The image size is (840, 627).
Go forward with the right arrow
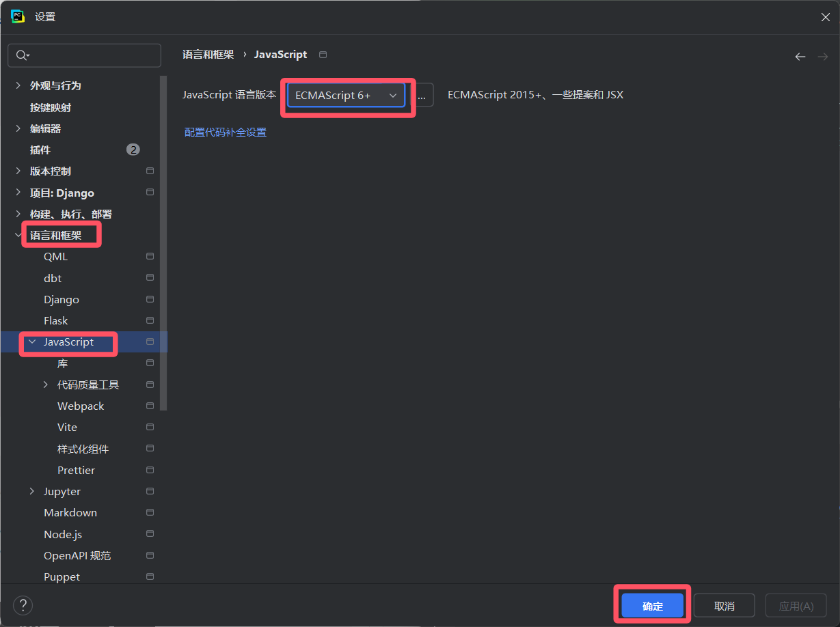coord(822,57)
